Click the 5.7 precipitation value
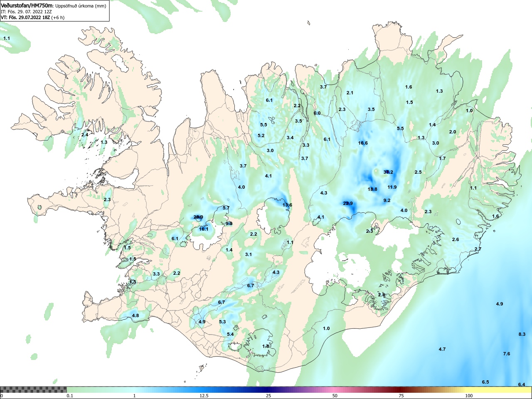Image resolution: width=532 pixels, height=399 pixels. point(226,208)
